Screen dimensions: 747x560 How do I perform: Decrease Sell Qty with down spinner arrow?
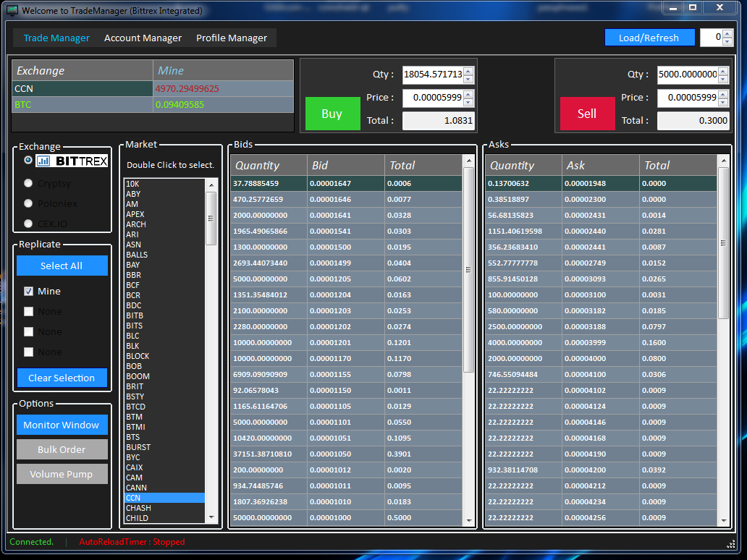tap(724, 79)
